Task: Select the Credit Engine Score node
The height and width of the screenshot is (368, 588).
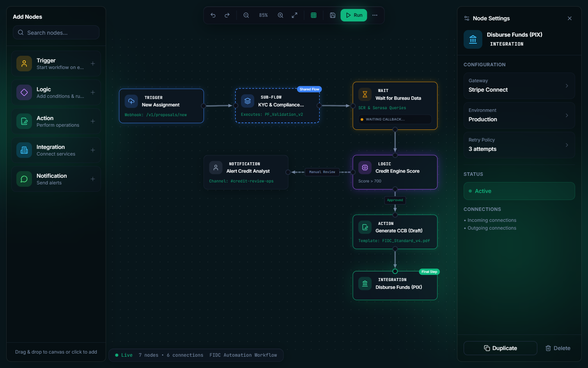Action: pos(395,172)
